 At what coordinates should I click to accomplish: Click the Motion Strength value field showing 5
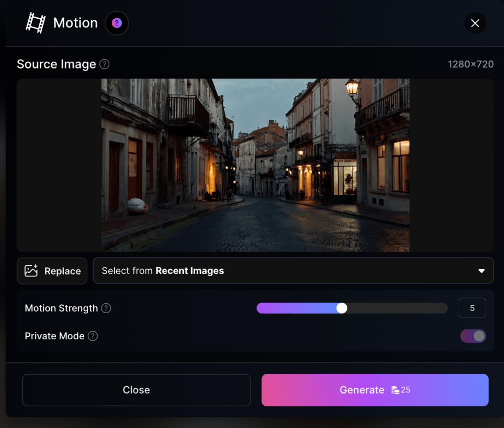[472, 308]
